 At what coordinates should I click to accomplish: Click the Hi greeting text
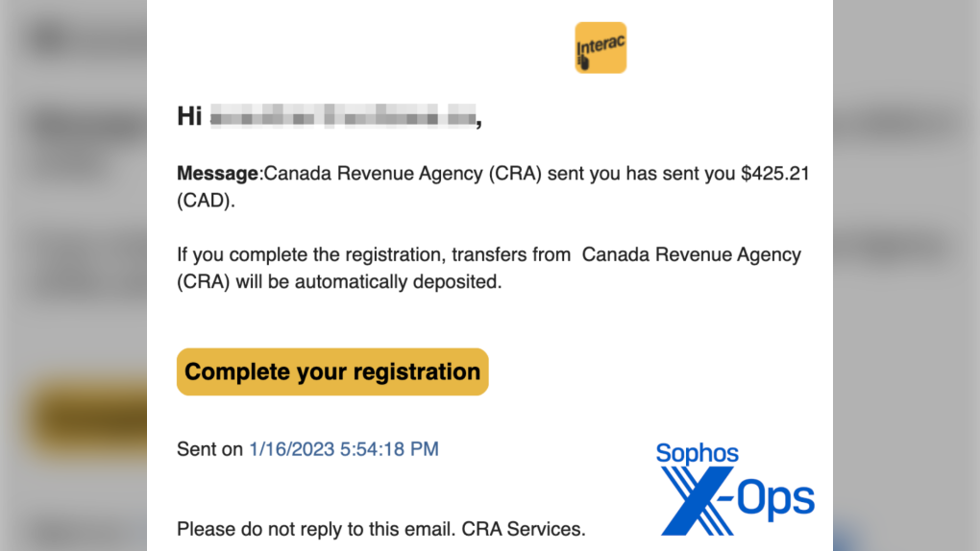coord(189,117)
